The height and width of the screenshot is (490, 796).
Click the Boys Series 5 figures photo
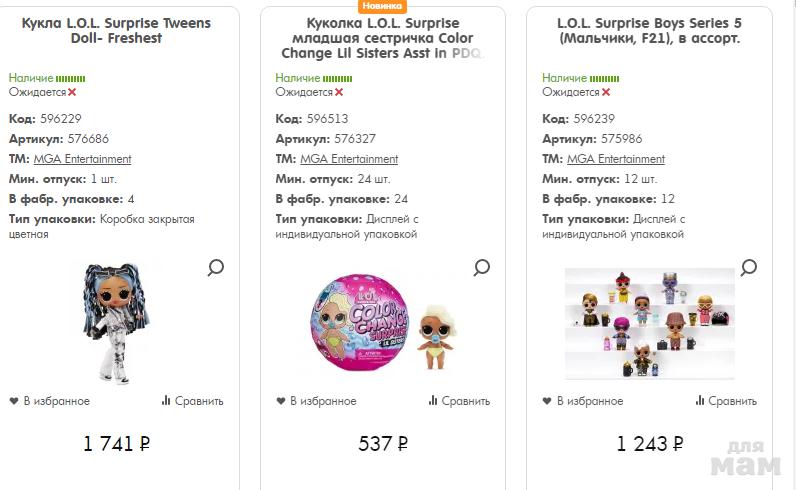tap(648, 322)
